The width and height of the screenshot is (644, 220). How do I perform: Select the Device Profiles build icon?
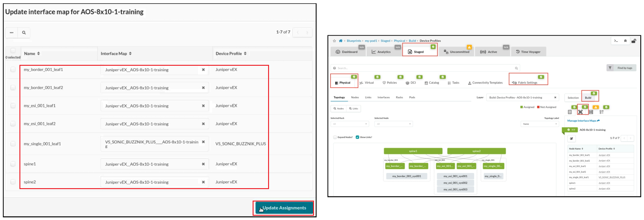[580, 112]
